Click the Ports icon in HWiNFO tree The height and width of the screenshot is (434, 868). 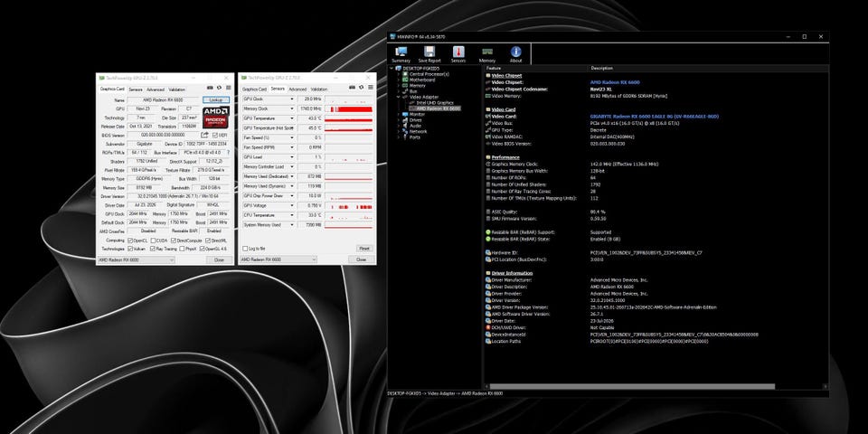(405, 137)
